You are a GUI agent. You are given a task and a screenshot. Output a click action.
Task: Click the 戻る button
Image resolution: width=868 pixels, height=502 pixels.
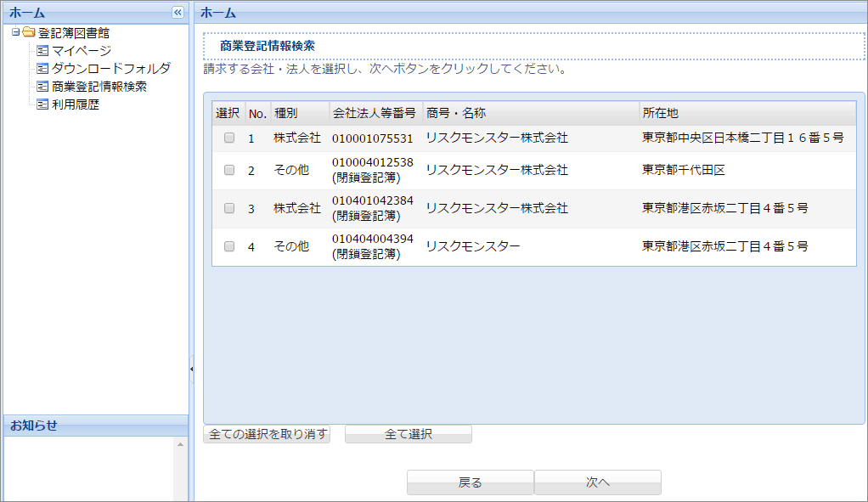click(470, 482)
